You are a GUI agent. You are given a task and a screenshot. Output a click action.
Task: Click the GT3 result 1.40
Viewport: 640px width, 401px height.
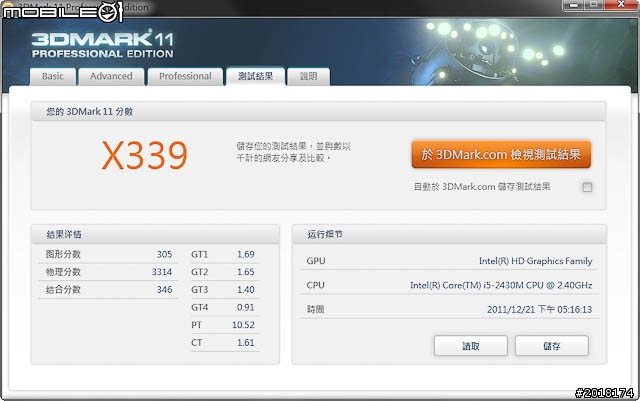click(x=246, y=290)
